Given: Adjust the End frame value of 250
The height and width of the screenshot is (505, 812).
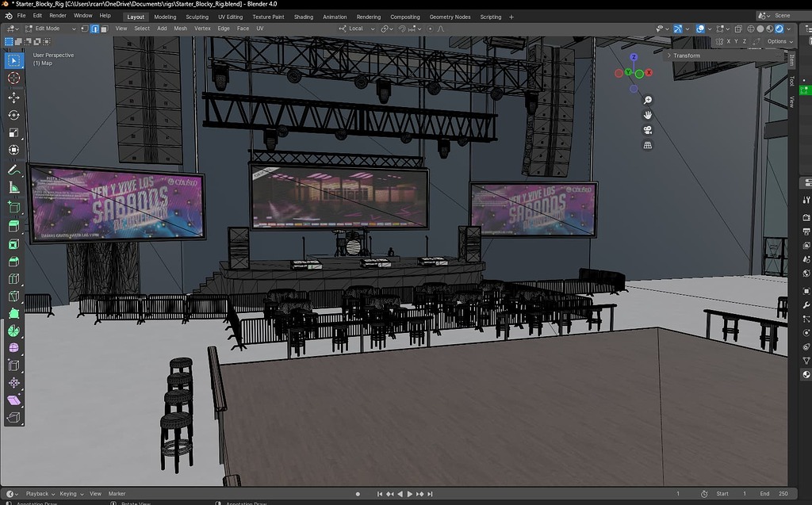Looking at the screenshot, I should (x=783, y=493).
